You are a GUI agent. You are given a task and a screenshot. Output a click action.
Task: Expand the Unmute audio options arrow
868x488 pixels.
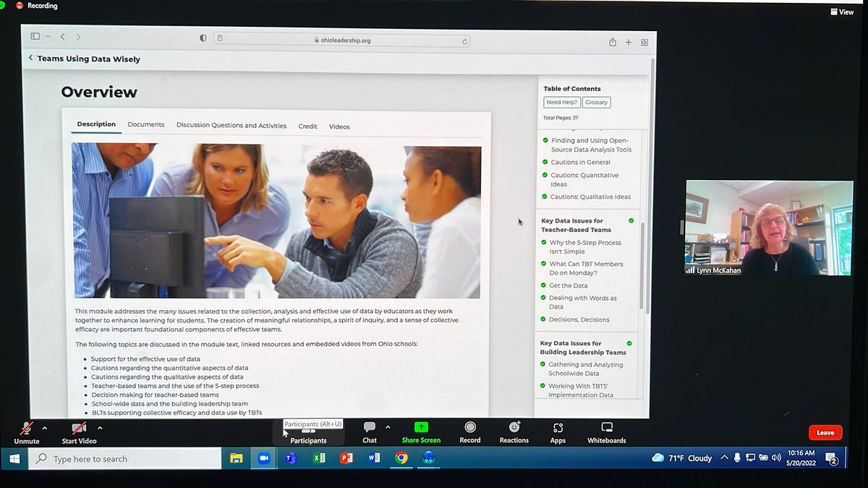pos(45,427)
